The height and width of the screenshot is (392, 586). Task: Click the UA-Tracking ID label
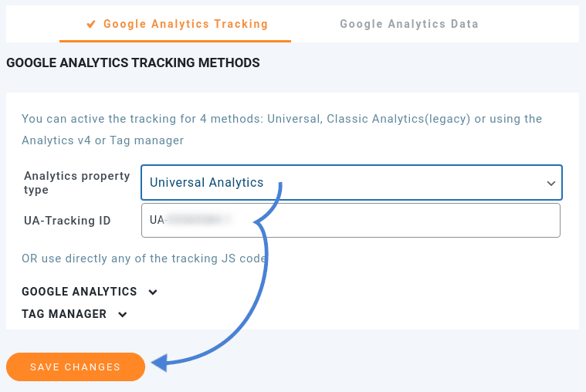tap(68, 221)
